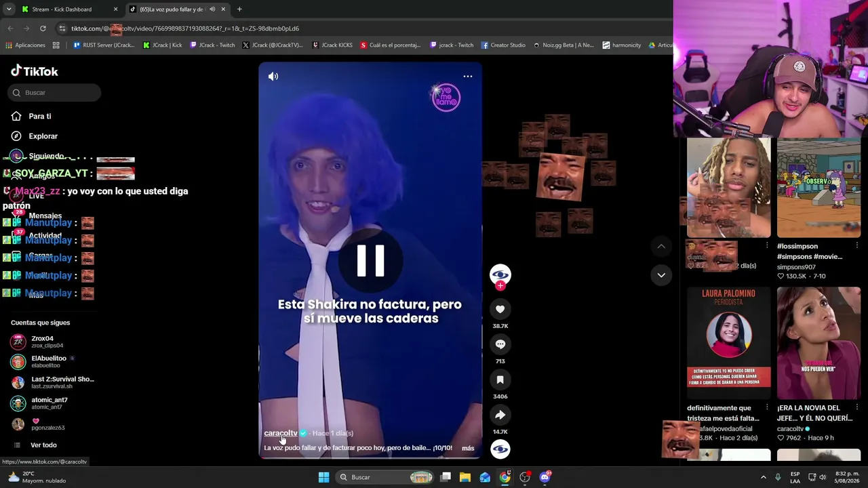868x488 pixels.
Task: Click the taskbar 'Buscar' search box
Action: point(386,477)
